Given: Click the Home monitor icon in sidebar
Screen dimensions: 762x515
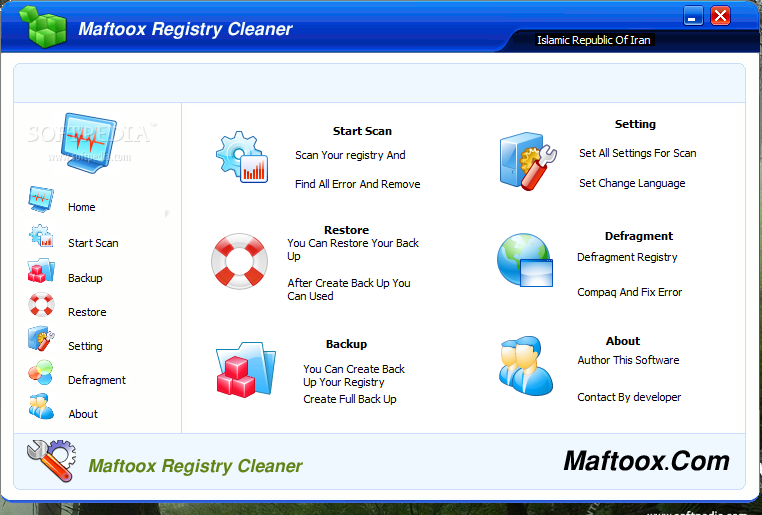Looking at the screenshot, I should point(41,199).
